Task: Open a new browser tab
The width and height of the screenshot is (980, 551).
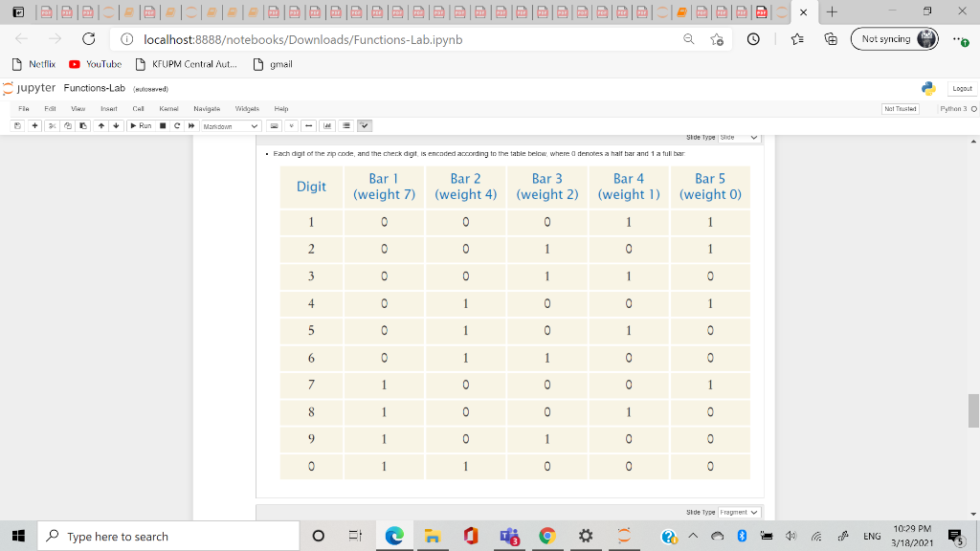Action: click(x=832, y=11)
